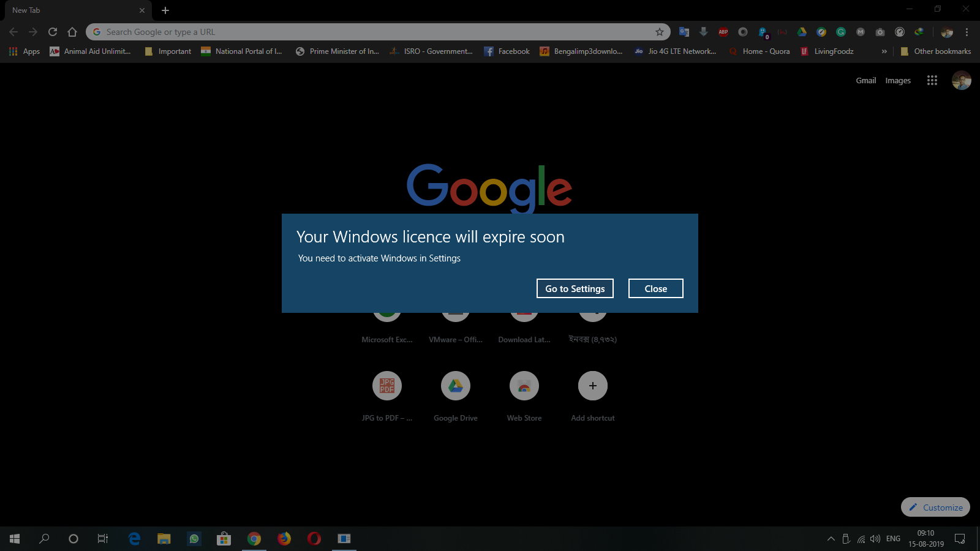Switch to Chrome on taskbar
The height and width of the screenshot is (551, 980).
[x=254, y=539]
